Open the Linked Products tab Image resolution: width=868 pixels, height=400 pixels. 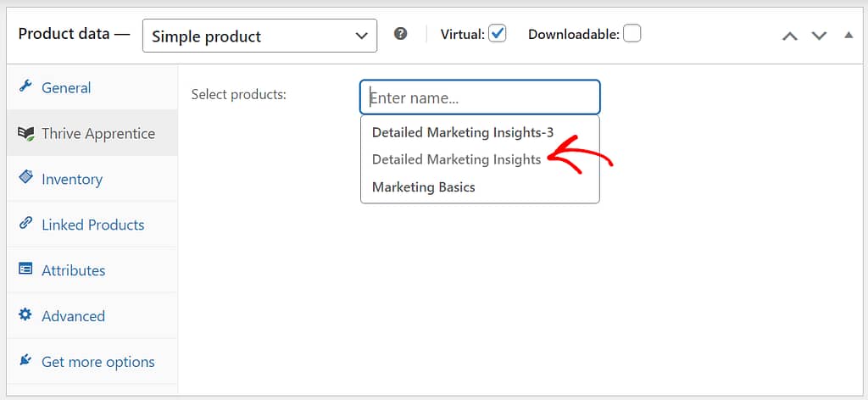[x=92, y=224]
